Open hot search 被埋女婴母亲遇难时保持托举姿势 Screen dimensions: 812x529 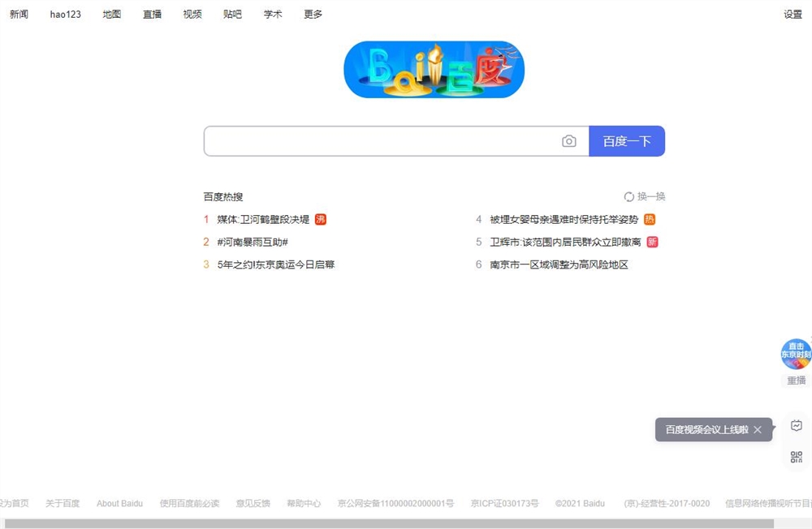pyautogui.click(x=564, y=219)
